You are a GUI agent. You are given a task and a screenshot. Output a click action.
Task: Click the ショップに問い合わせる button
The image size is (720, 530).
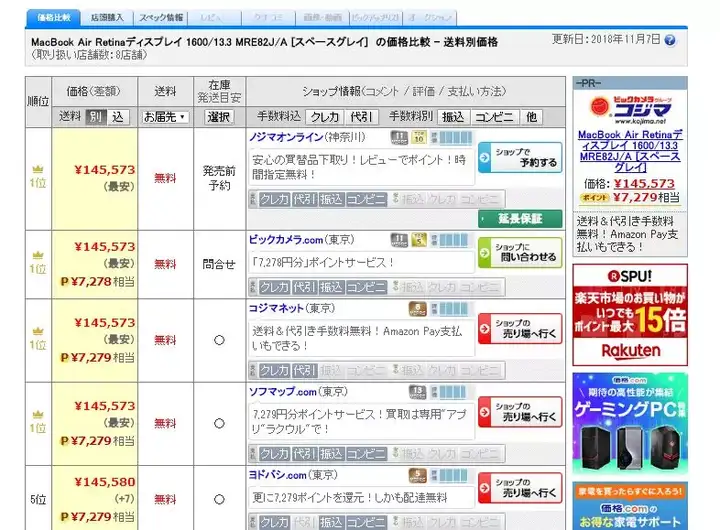pos(520,253)
